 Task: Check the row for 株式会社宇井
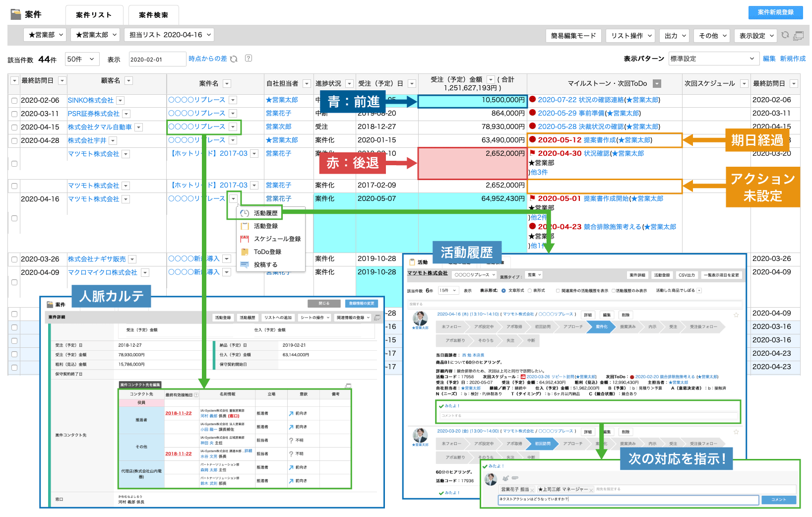coord(14,141)
